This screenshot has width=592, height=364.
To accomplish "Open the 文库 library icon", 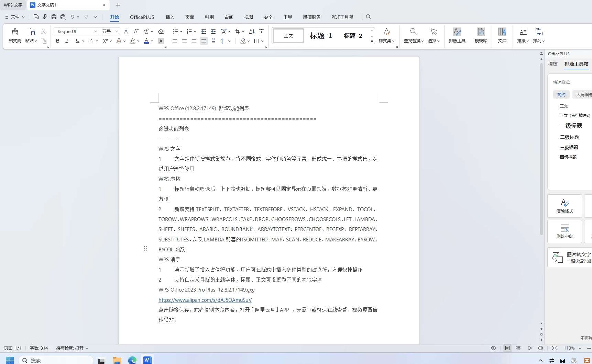I will pyautogui.click(x=502, y=35).
